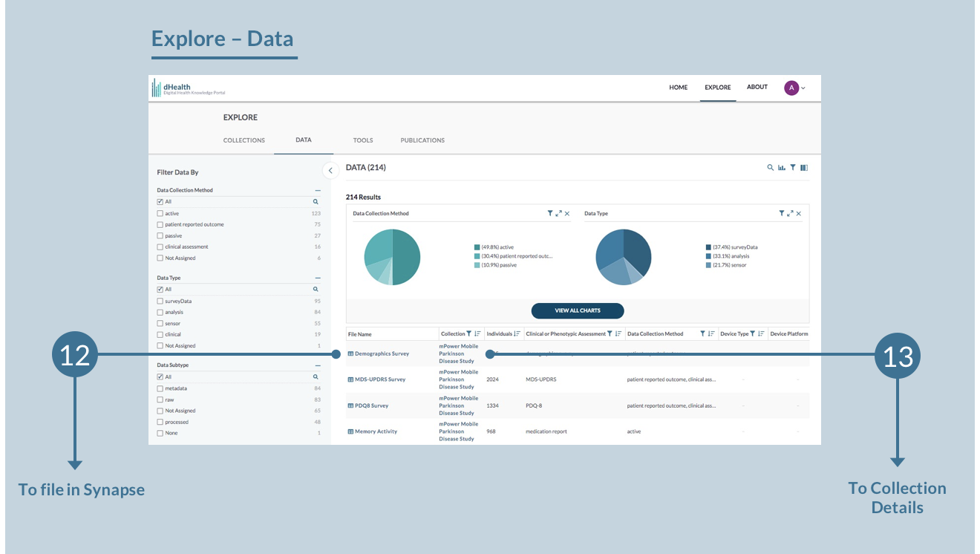This screenshot has height=554, width=980.
Task: Search within Data Subtype filter values
Action: point(316,377)
